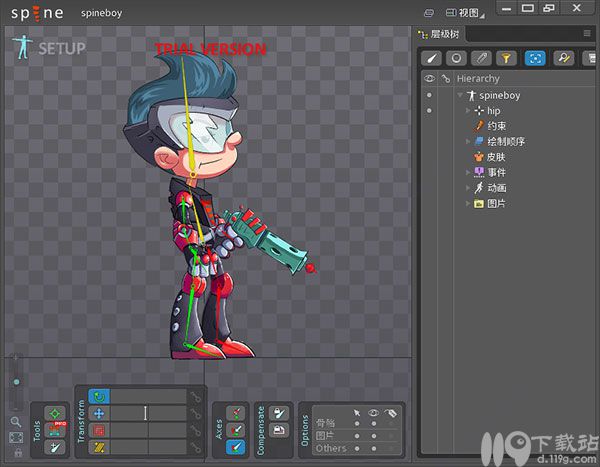Viewport: 600px width, 467px height.
Task: Choose the World axes option (highlighted blue)
Action: pos(235,447)
